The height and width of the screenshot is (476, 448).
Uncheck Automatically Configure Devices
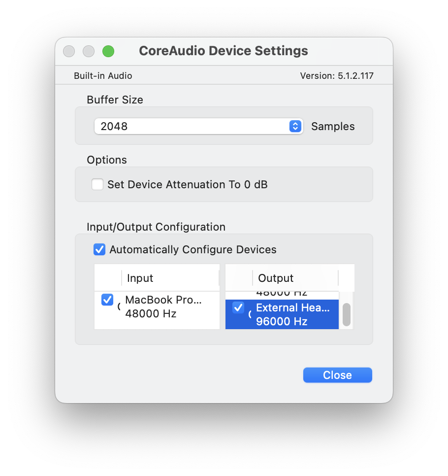click(x=99, y=250)
